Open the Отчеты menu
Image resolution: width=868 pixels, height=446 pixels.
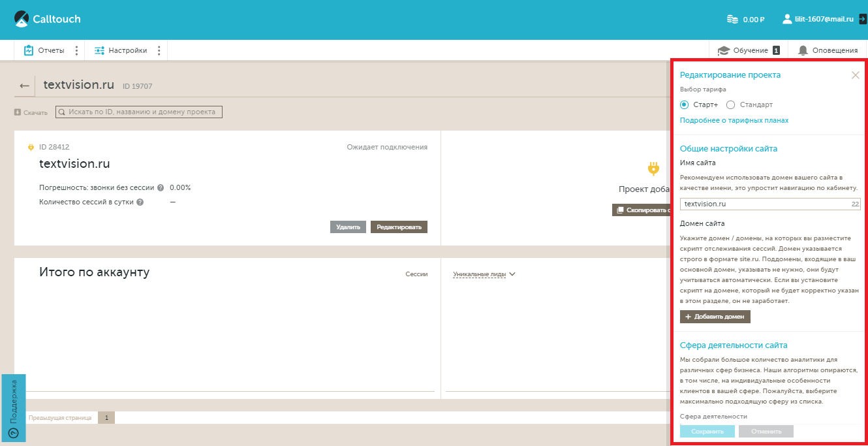point(44,50)
